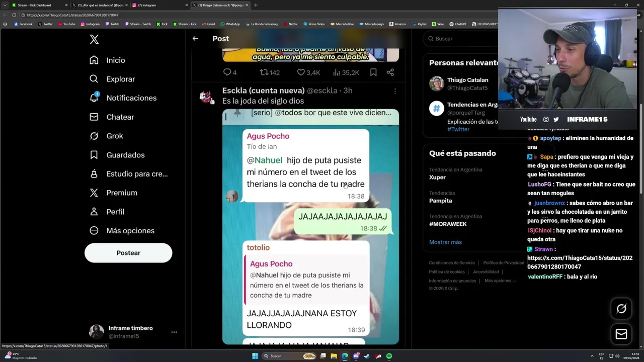Go back with the Post arrow

pos(195,39)
